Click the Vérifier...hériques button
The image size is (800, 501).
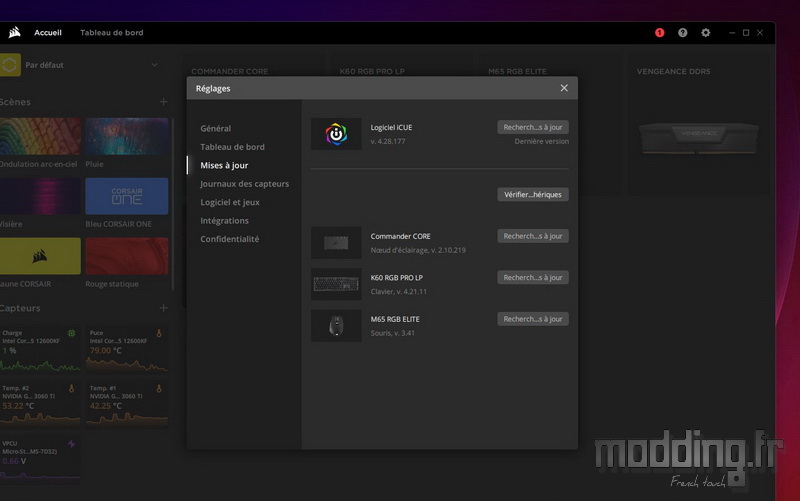pos(533,194)
